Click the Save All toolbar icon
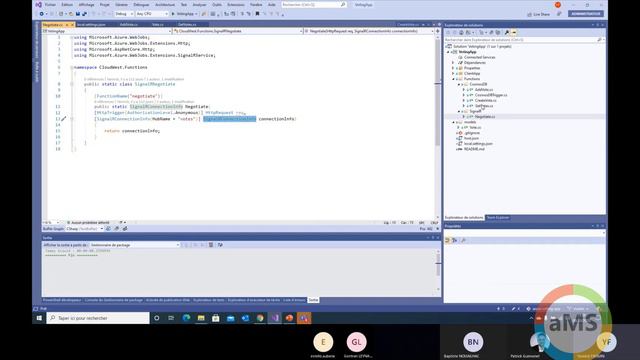Image resolution: width=640 pixels, height=360 pixels. [x=84, y=14]
